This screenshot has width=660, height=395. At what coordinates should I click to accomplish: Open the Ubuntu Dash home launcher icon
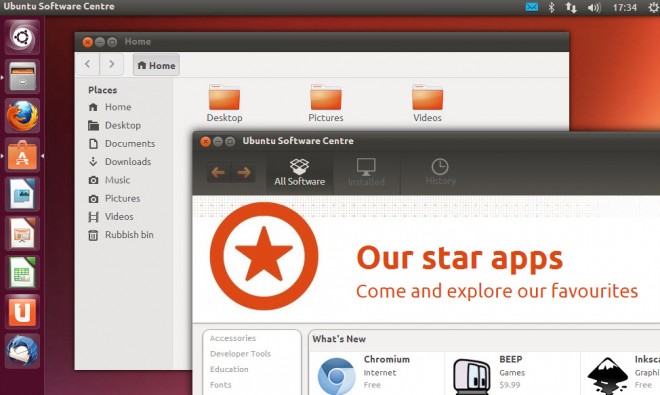22,37
